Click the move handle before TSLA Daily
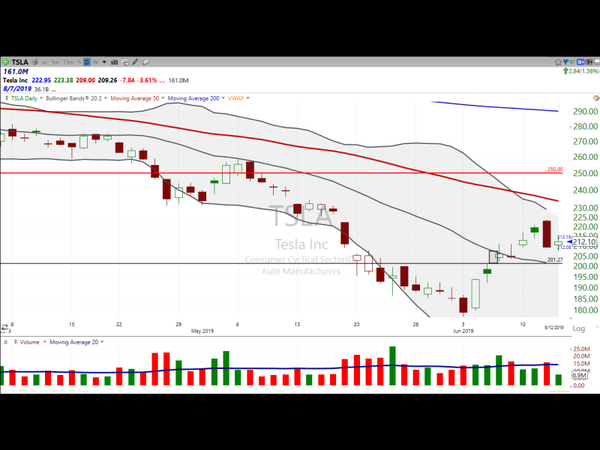The width and height of the screenshot is (600, 450). coord(7,98)
